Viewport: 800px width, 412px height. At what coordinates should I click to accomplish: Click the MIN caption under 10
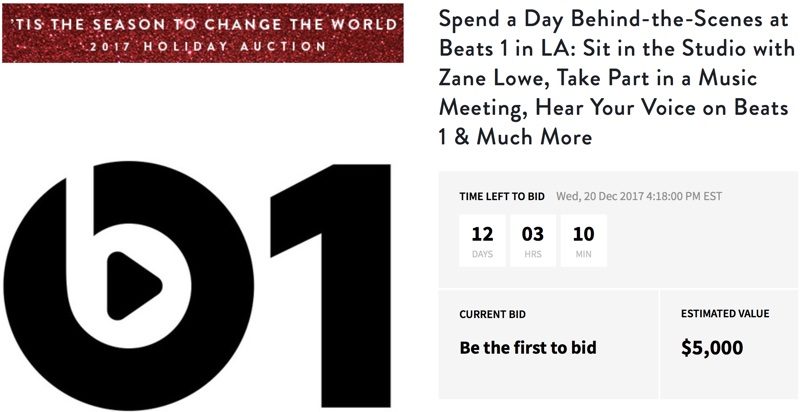(584, 254)
